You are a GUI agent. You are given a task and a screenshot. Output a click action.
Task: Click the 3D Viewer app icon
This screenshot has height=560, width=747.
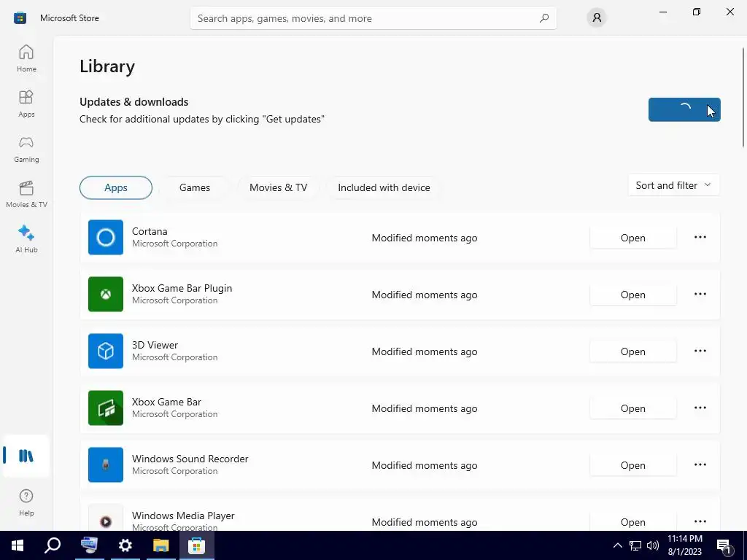[106, 351]
